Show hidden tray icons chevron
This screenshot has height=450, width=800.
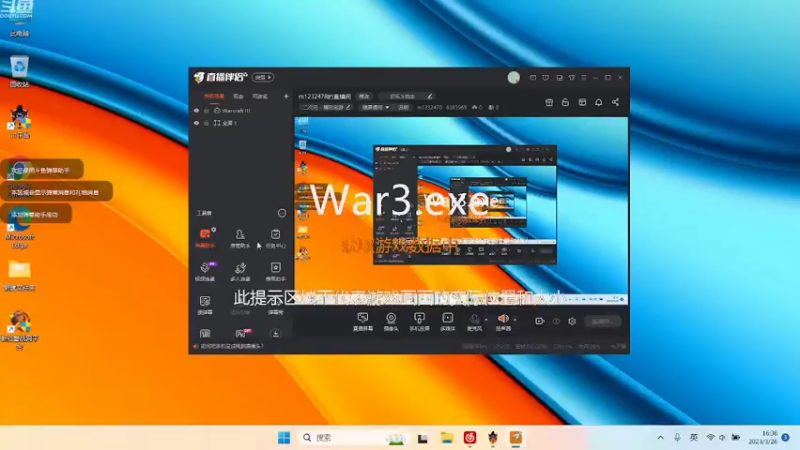661,438
